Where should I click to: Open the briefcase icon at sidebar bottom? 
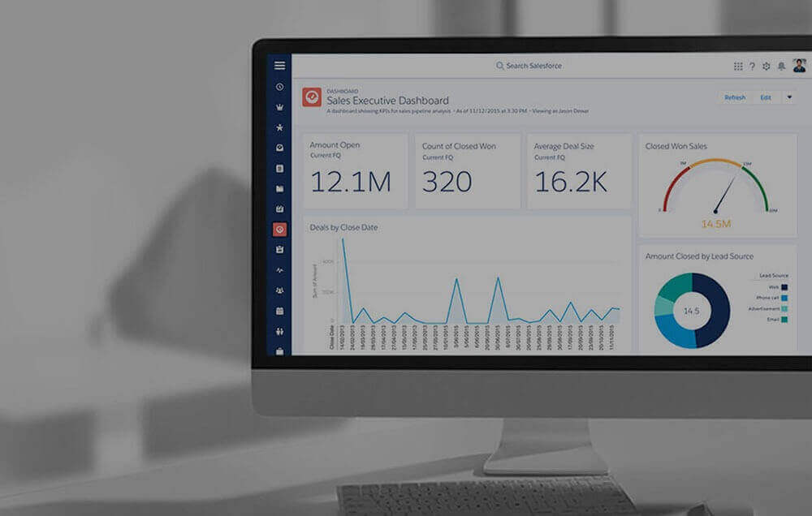click(x=279, y=351)
